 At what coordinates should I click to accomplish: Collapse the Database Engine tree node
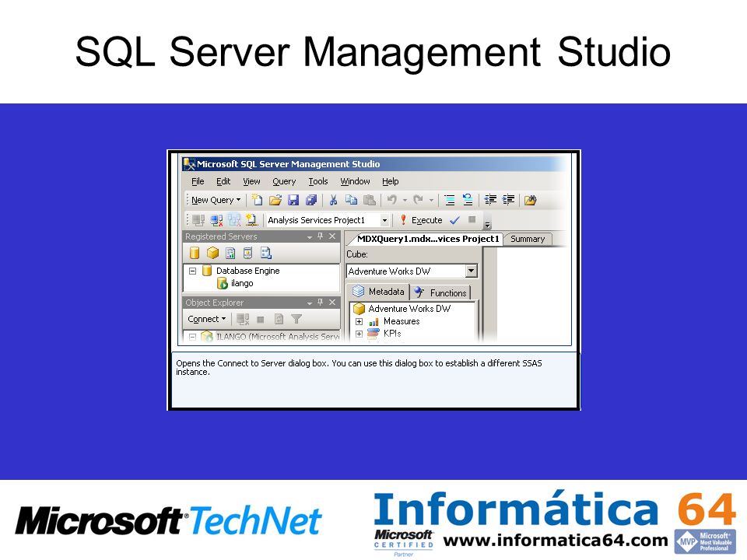192,271
